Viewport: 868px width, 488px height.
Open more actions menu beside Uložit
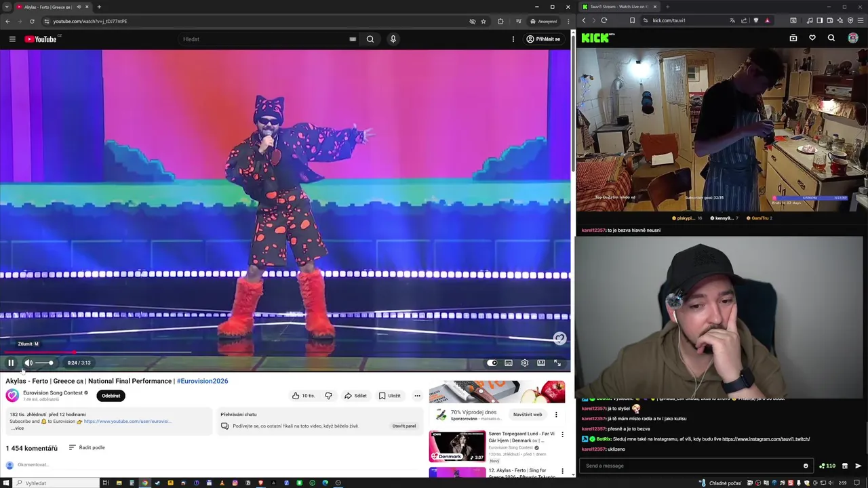(x=417, y=396)
